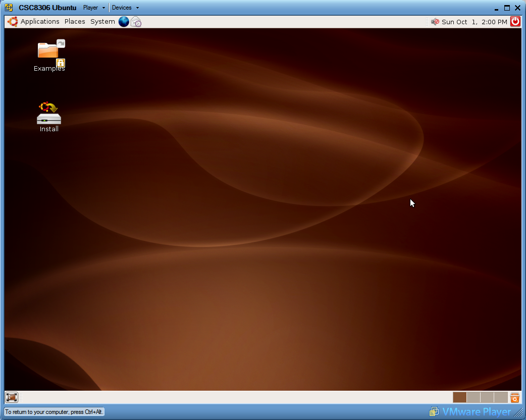Open the System menu

pyautogui.click(x=102, y=22)
